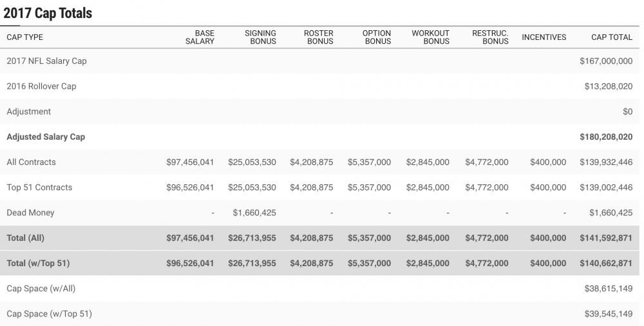Click the RESTRUC. BONUS column header
Image resolution: width=644 pixels, height=326 pixels.
(x=490, y=37)
